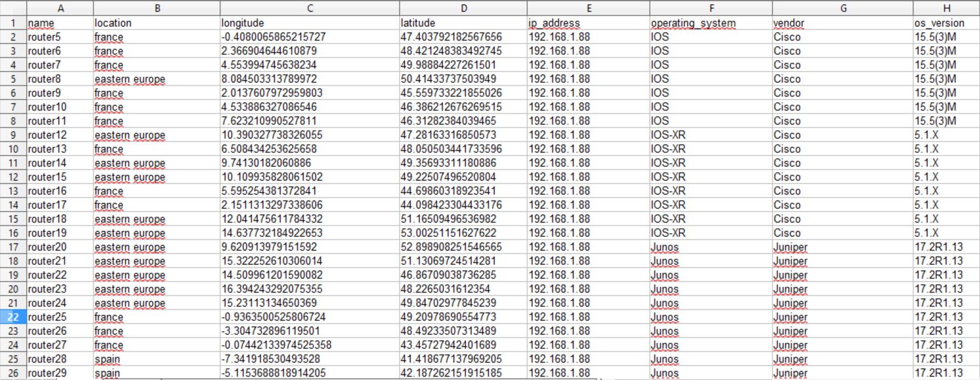Image resolution: width=980 pixels, height=380 pixels.
Task: Click router24's 17.2R1.13 version cell
Action: click(x=947, y=303)
